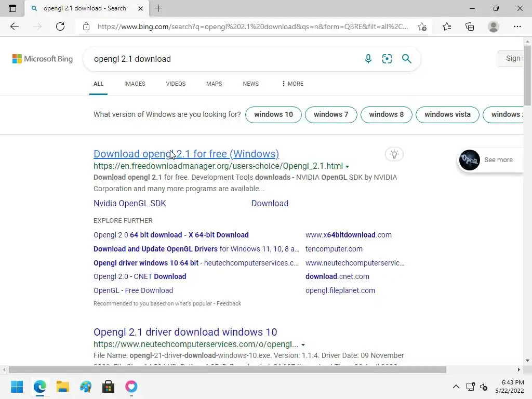Click the tencomputer.com text
532x399 pixels.
(334, 249)
